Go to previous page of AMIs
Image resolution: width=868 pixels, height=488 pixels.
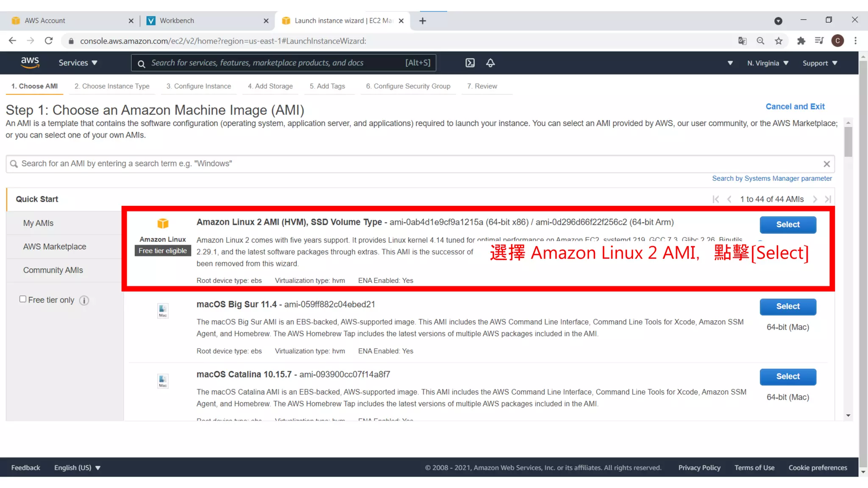(729, 199)
